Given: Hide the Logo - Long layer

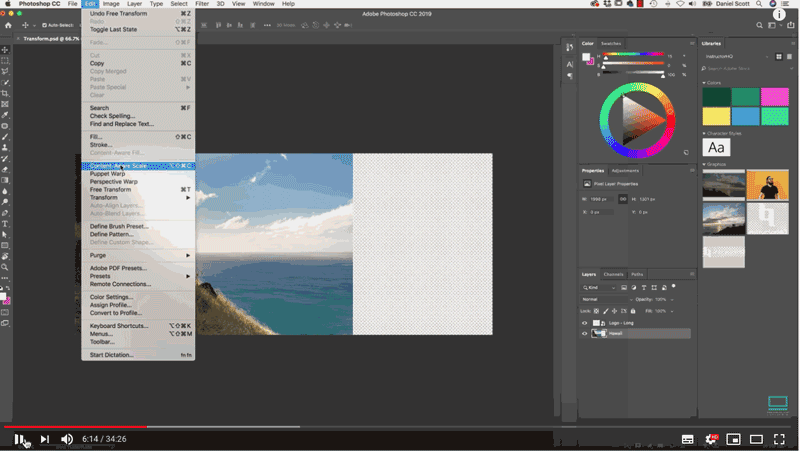Looking at the screenshot, I should [585, 323].
